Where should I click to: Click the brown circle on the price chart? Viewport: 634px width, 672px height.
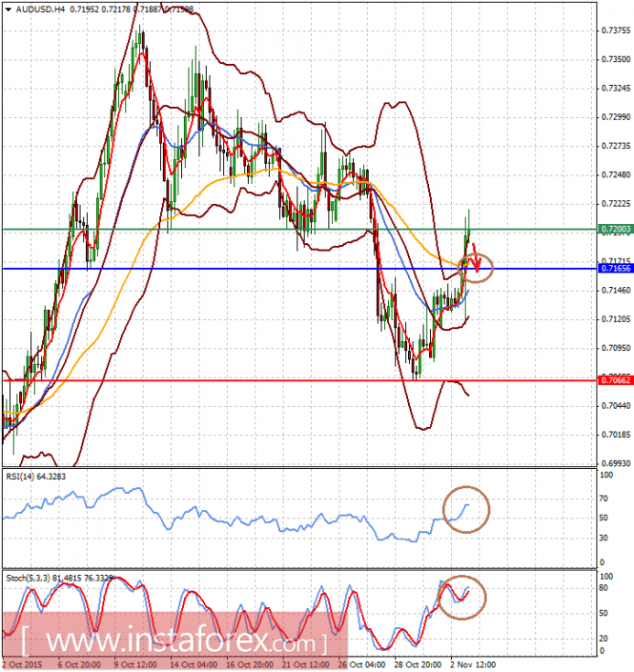click(476, 268)
